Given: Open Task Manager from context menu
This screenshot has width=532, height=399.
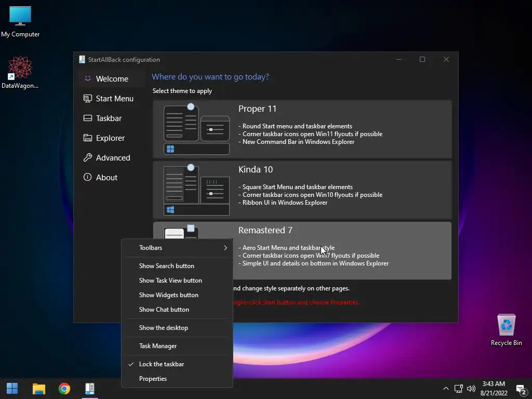Looking at the screenshot, I should (177, 345).
